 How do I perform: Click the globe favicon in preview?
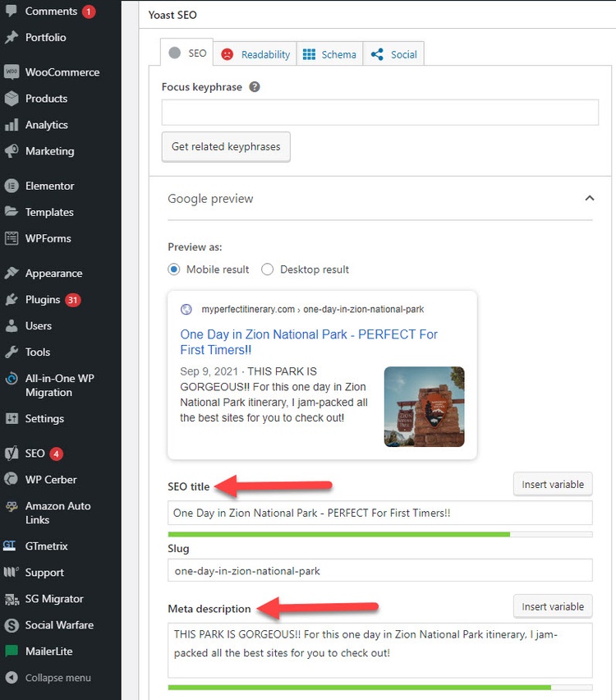click(x=186, y=310)
